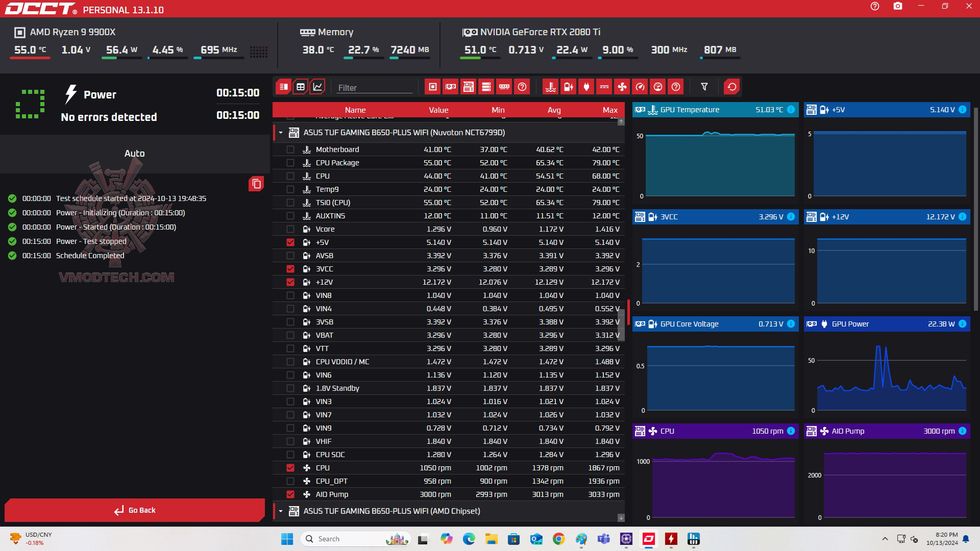Switch to graph view mode

point(317,87)
